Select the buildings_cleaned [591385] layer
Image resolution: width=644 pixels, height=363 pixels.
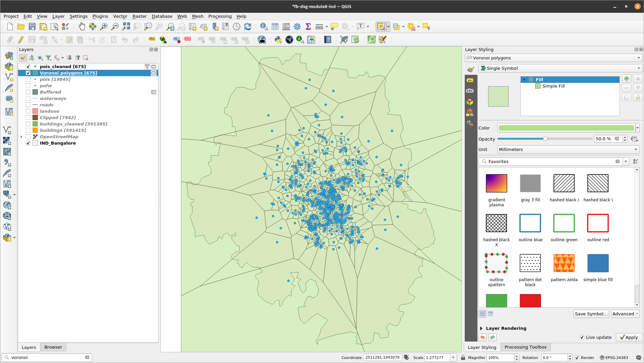tap(73, 124)
